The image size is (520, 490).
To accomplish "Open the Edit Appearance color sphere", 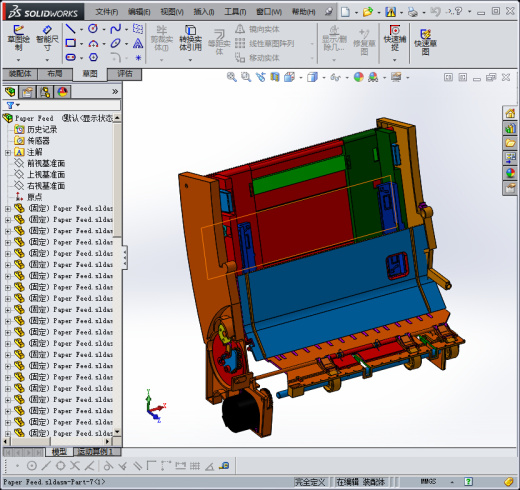I will click(359, 77).
